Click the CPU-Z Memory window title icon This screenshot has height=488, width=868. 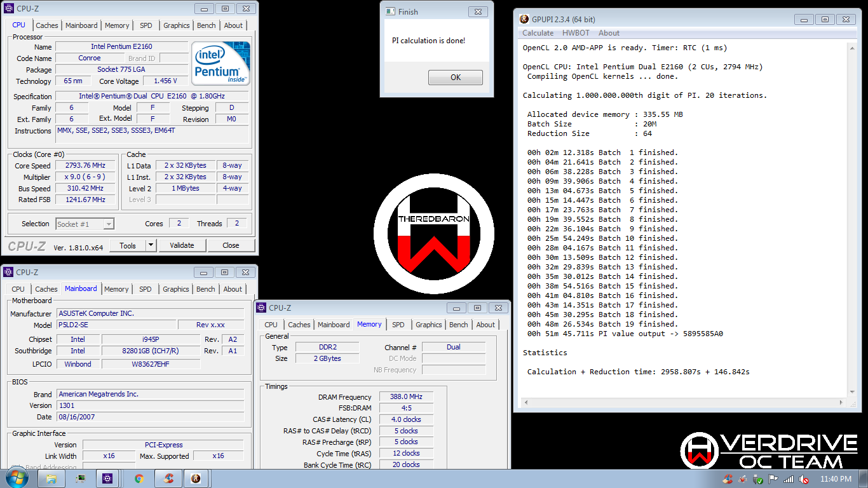coord(261,308)
